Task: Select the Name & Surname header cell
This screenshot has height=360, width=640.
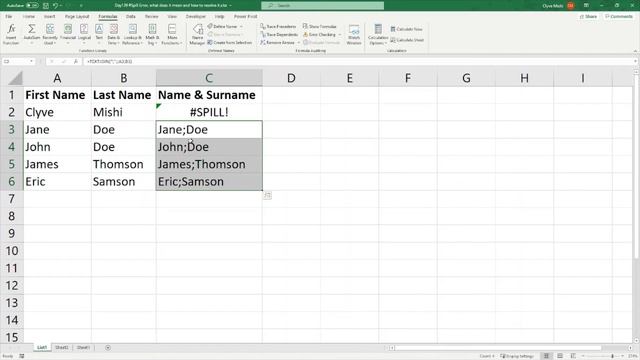Action: click(x=209, y=95)
